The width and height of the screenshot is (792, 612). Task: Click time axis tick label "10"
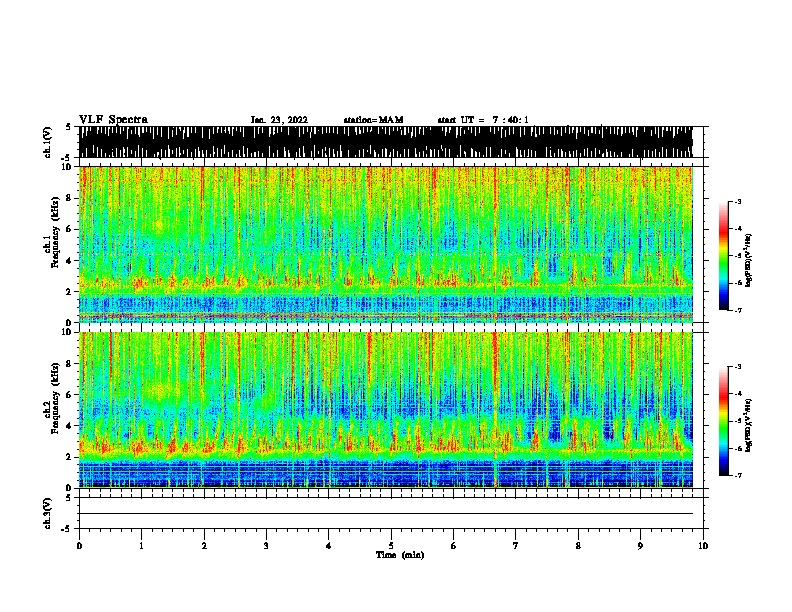[703, 545]
